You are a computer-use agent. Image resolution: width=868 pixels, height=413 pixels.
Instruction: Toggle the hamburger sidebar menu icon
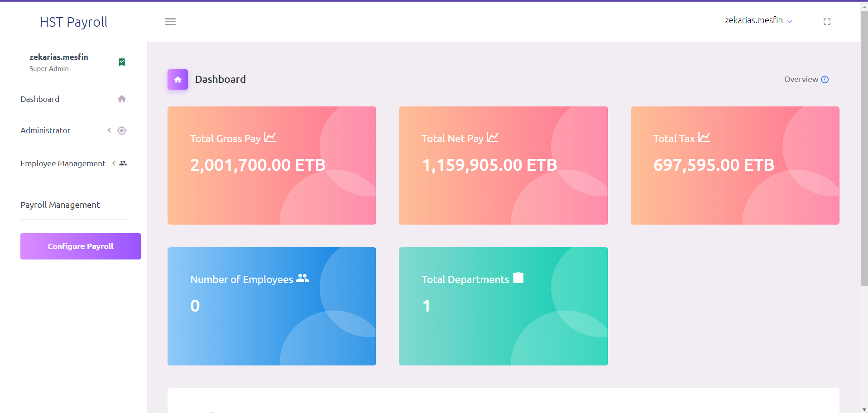pos(170,22)
